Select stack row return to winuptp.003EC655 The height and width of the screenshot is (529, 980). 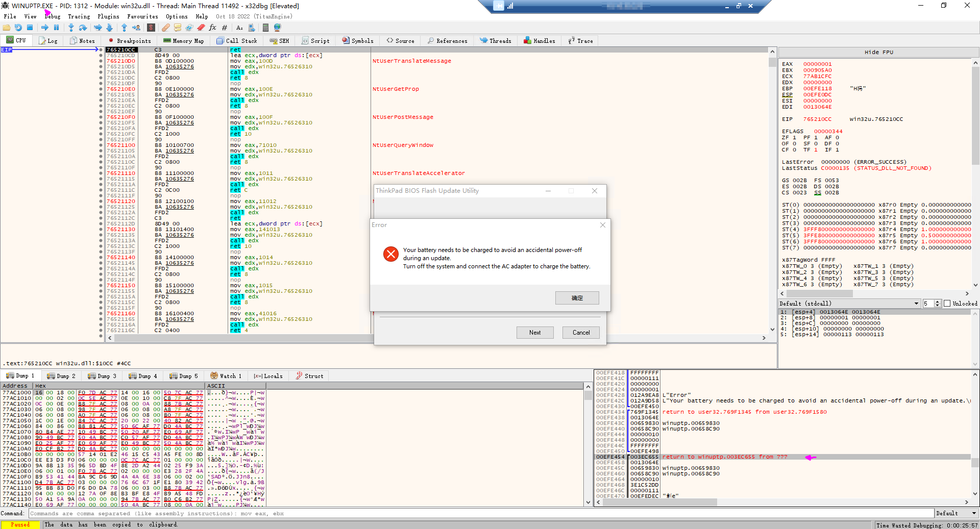click(x=783, y=457)
